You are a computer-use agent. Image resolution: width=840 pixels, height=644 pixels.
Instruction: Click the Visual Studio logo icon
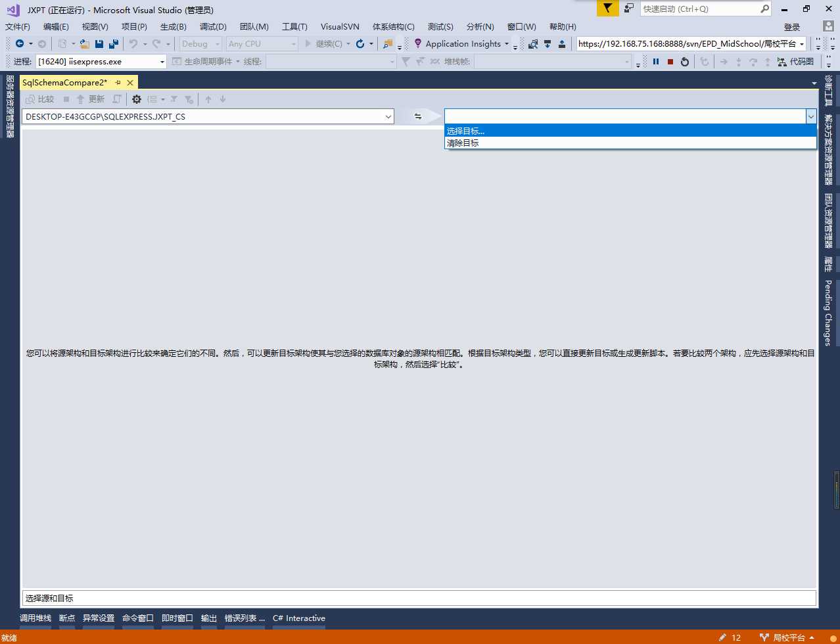[12, 10]
